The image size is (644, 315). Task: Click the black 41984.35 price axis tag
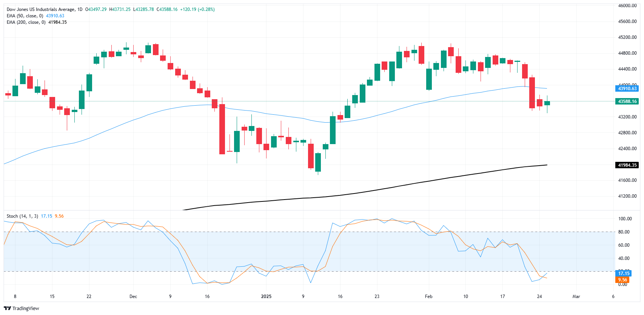pos(627,165)
